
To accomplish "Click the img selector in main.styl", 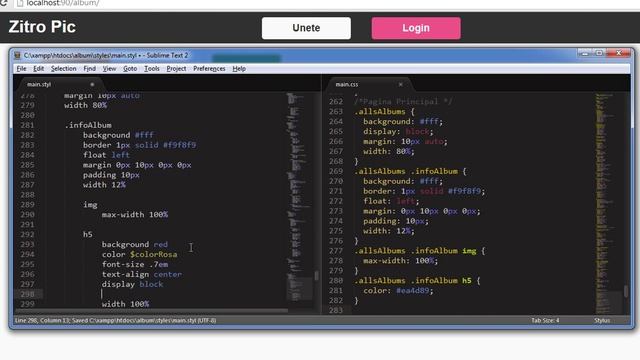I will point(90,204).
